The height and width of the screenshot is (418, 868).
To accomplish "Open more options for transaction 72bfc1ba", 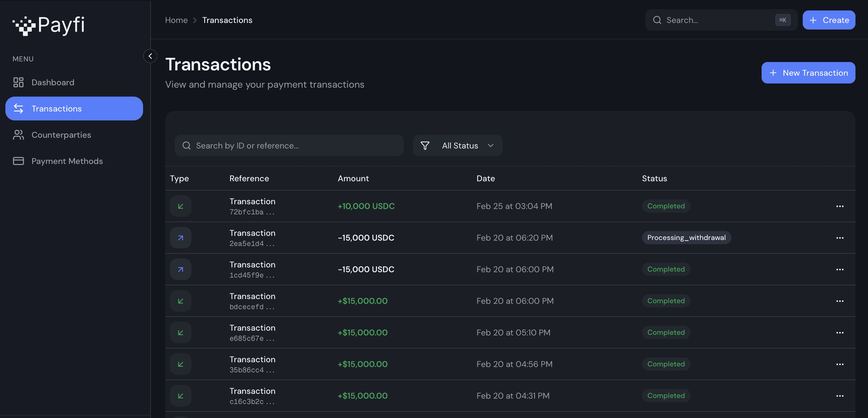I will 839,206.
